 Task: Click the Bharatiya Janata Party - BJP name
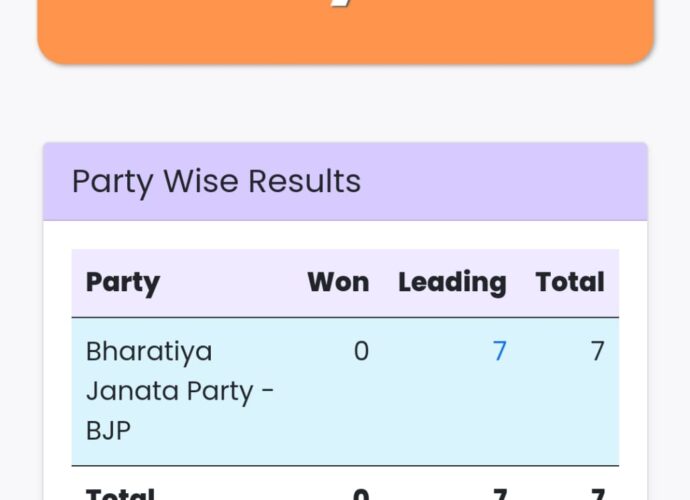pos(180,390)
